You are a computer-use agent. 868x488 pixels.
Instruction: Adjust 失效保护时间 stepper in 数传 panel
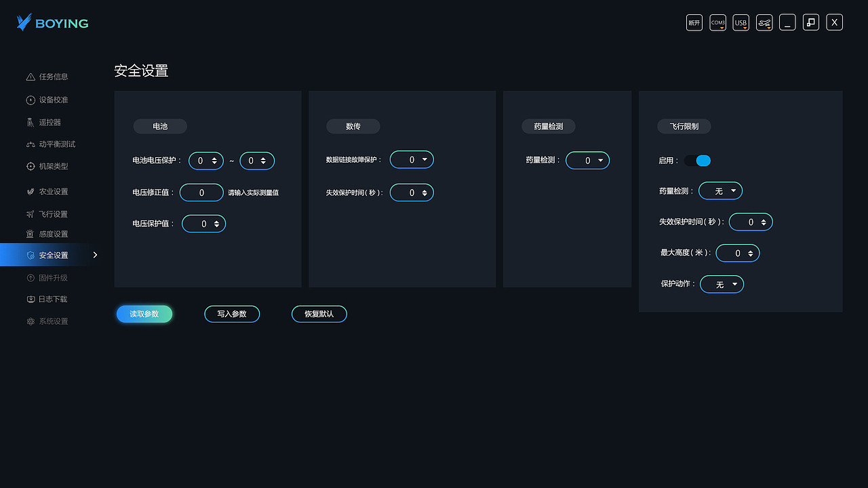[412, 192]
